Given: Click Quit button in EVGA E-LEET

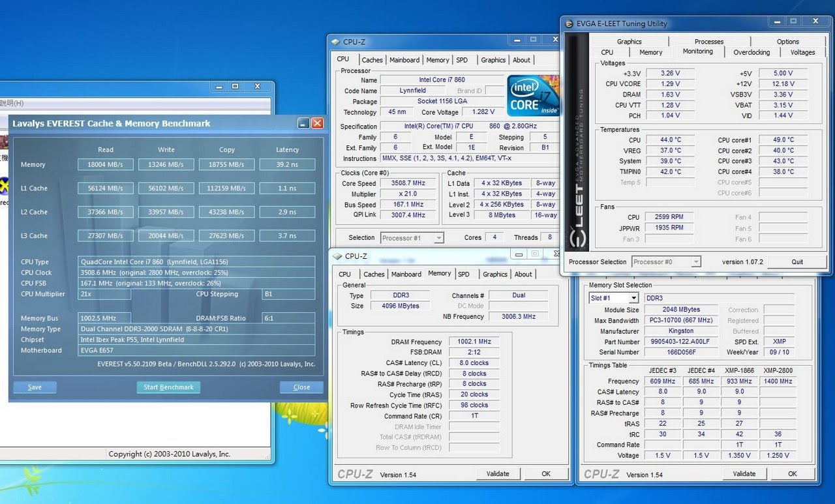Looking at the screenshot, I should pyautogui.click(x=797, y=261).
